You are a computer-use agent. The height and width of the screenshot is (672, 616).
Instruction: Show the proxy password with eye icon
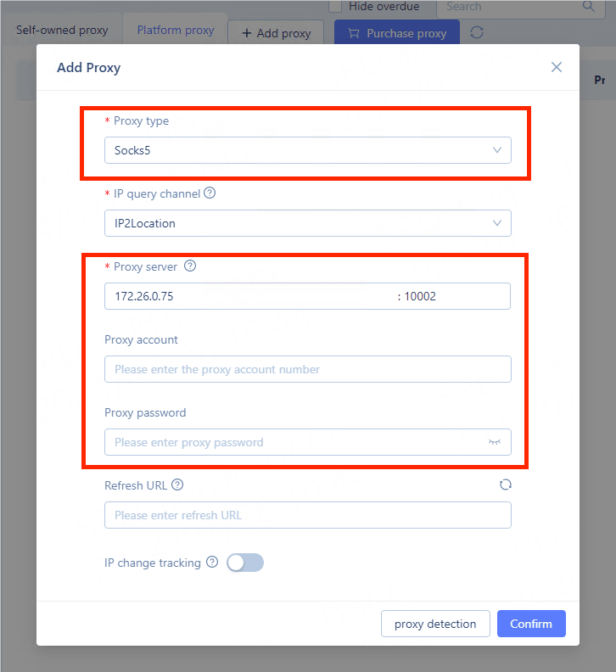495,442
